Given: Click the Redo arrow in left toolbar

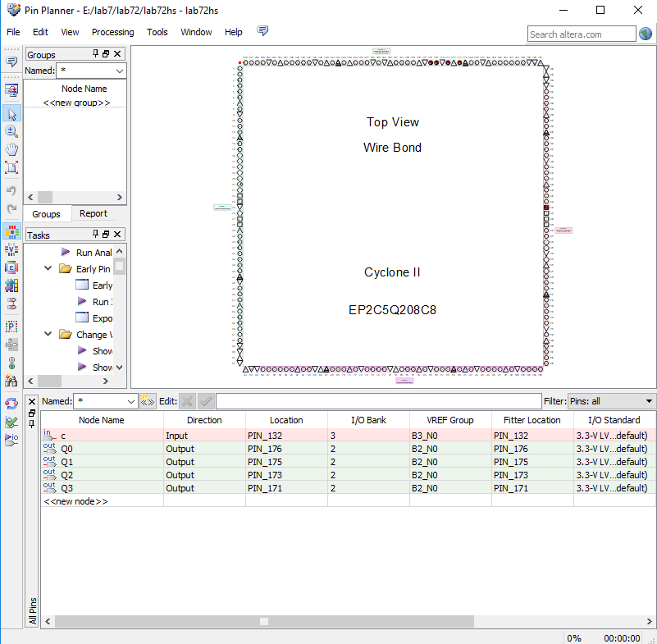Looking at the screenshot, I should pyautogui.click(x=11, y=208).
